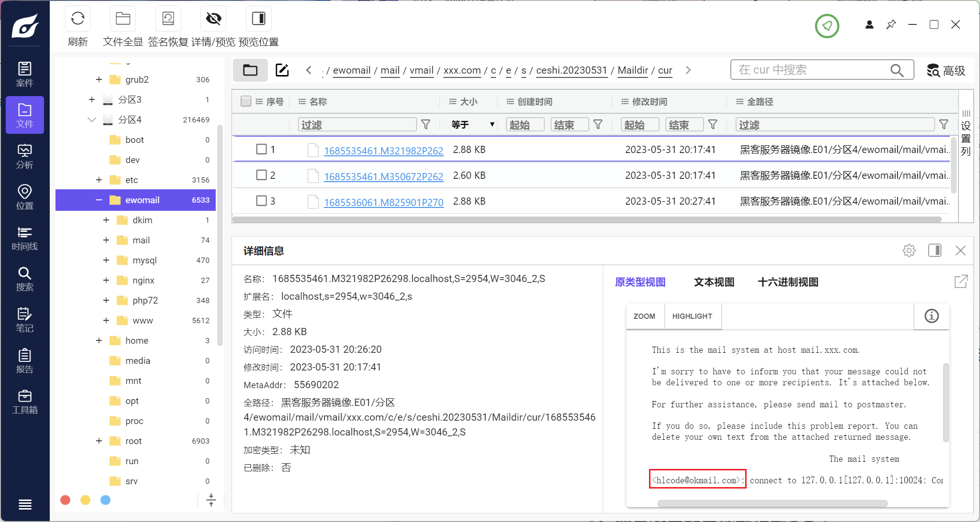Click the name filter funnel icon
Image resolution: width=980 pixels, height=522 pixels.
click(426, 125)
